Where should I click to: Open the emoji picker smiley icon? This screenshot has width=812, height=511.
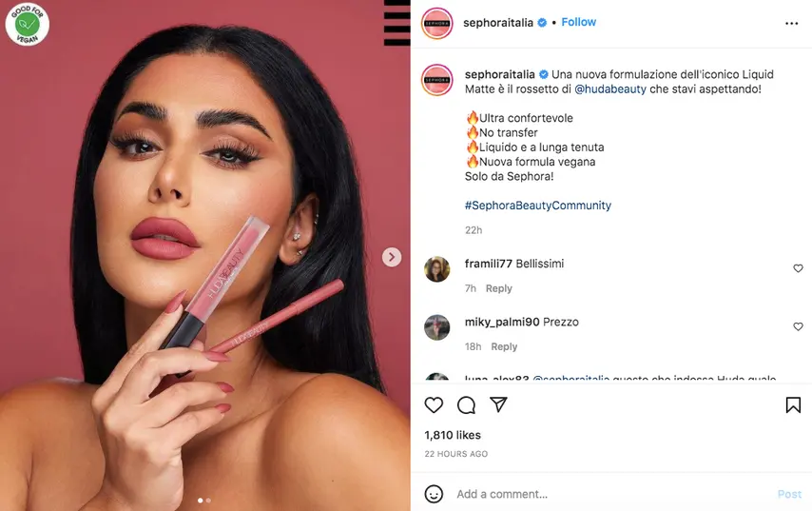click(x=434, y=494)
